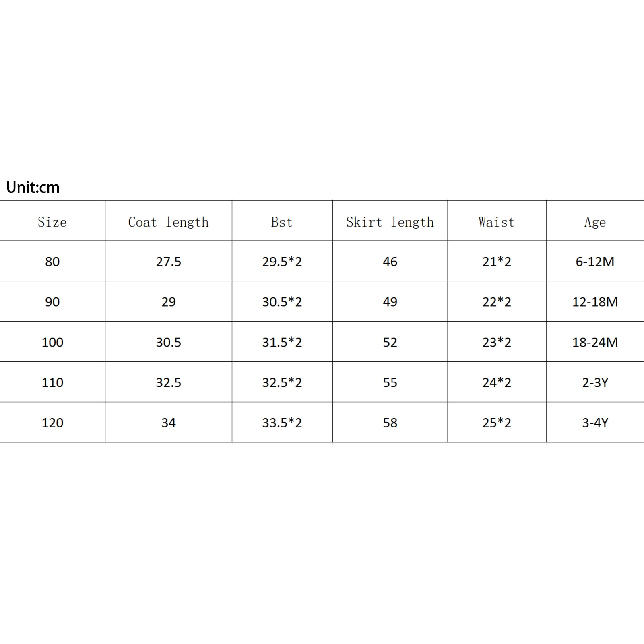Viewport: 644px width, 644px height.
Task: Click the skirt length value 52
Action: pos(390,342)
